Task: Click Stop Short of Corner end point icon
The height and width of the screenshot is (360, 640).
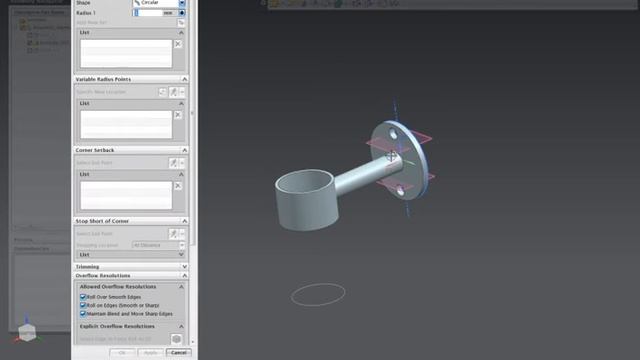Action: pos(173,234)
